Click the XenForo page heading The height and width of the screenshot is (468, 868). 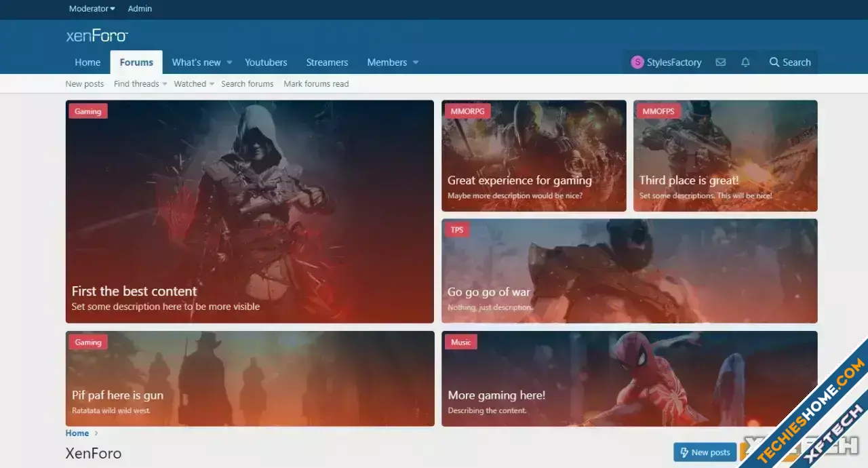pos(94,453)
